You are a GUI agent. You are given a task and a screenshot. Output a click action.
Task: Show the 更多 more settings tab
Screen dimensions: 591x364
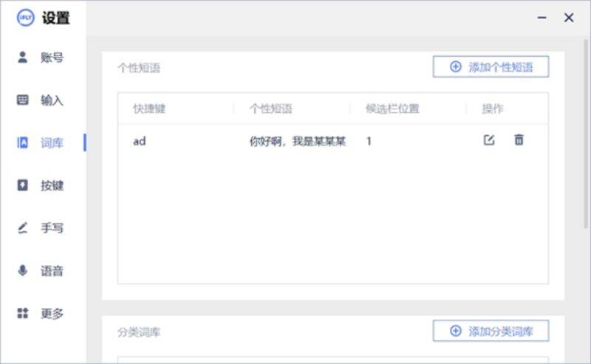click(x=41, y=313)
